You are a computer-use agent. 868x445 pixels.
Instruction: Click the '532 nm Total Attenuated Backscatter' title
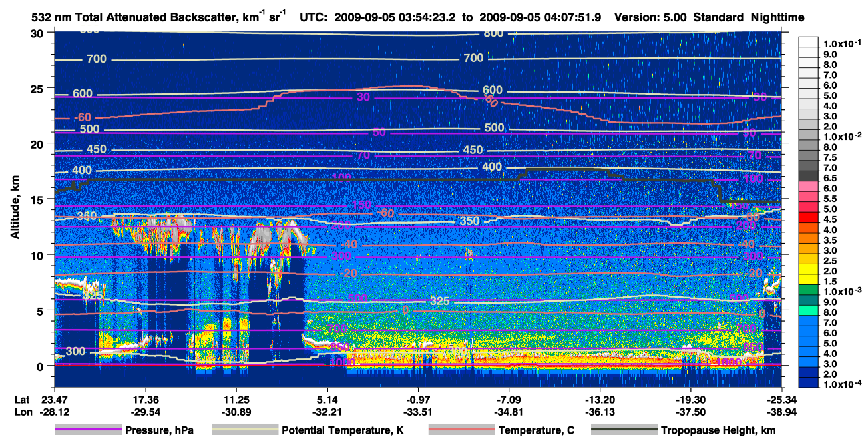coord(159,17)
